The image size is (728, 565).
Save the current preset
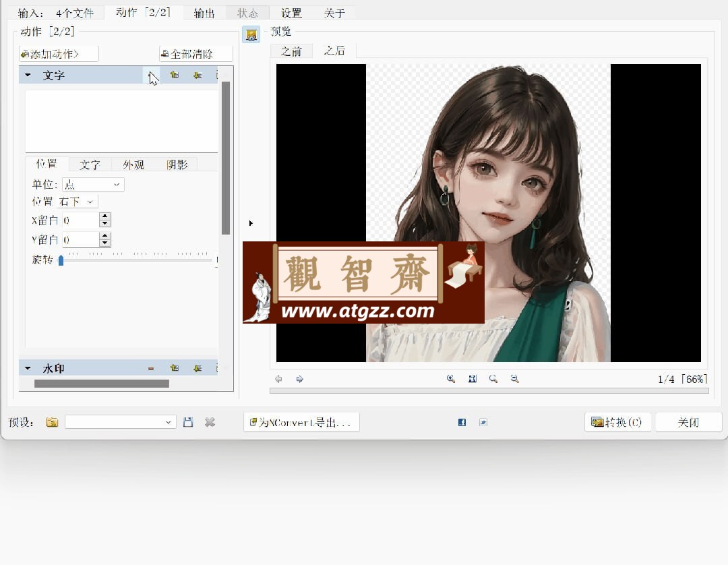tap(188, 422)
